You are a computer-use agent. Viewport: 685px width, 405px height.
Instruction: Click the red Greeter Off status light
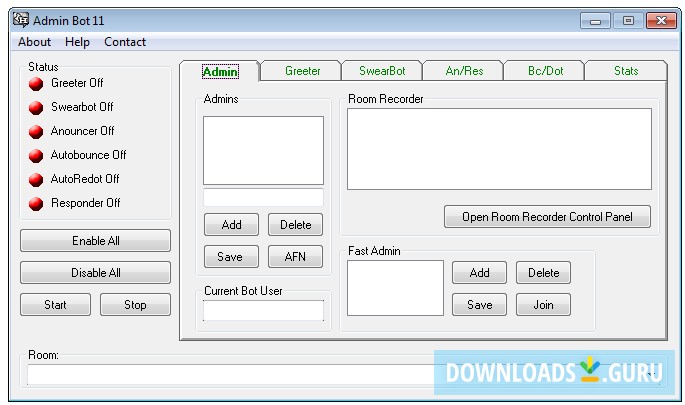36,83
